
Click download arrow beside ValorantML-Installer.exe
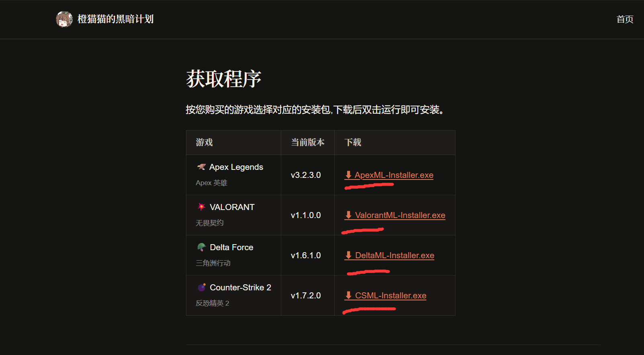click(x=348, y=215)
